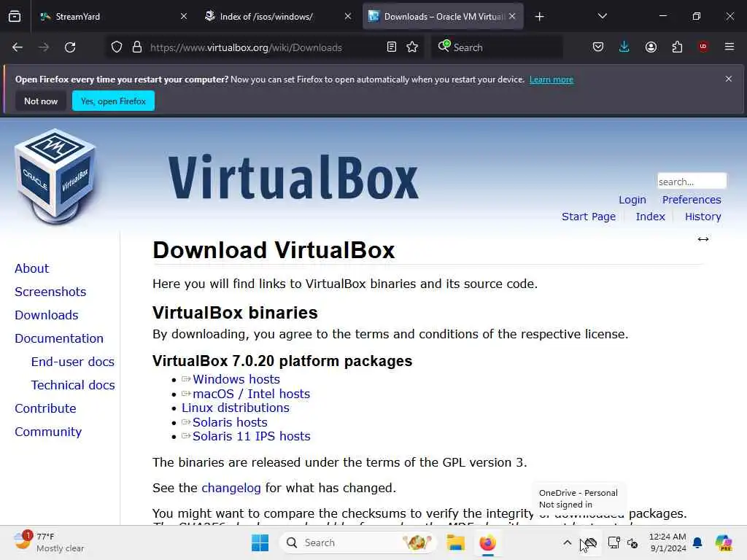Bookmark this page with the star icon
This screenshot has width=747, height=560.
413,47
